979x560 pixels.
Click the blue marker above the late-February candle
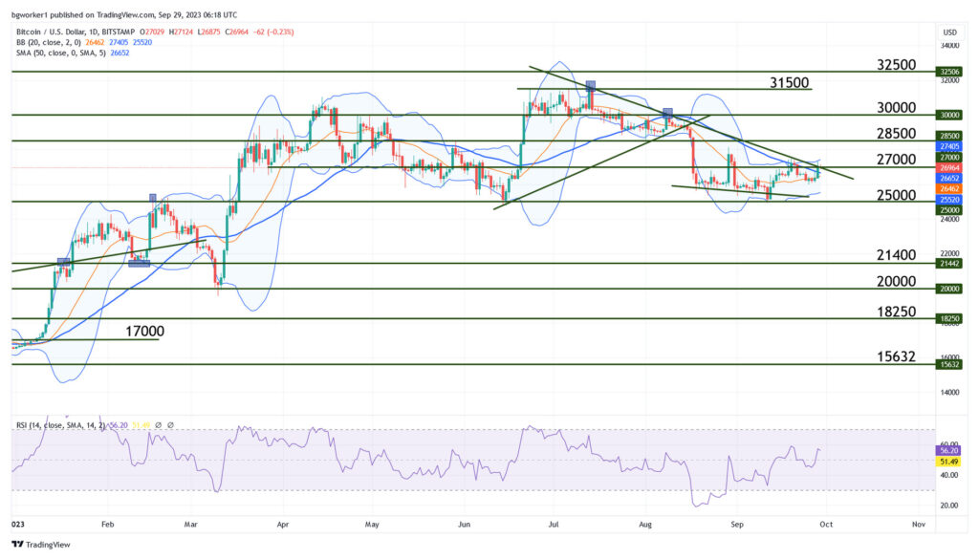click(152, 197)
